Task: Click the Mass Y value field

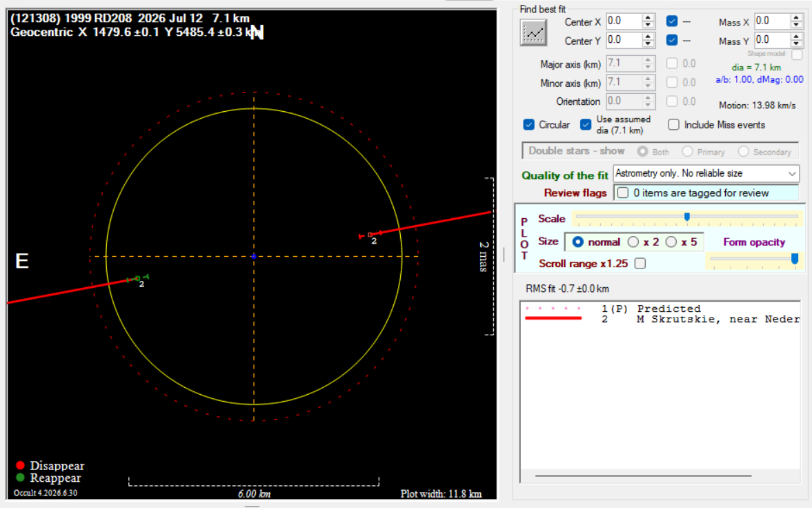Action: click(771, 40)
